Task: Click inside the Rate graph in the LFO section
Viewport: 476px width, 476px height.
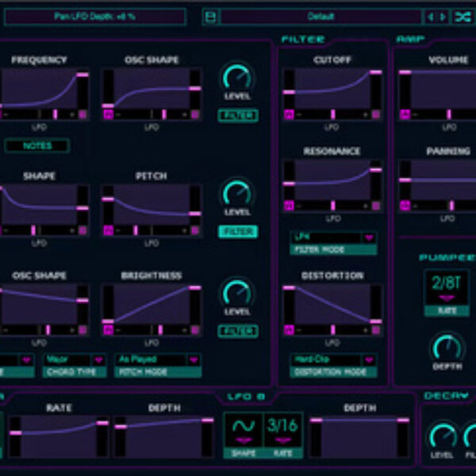Action: [59, 436]
